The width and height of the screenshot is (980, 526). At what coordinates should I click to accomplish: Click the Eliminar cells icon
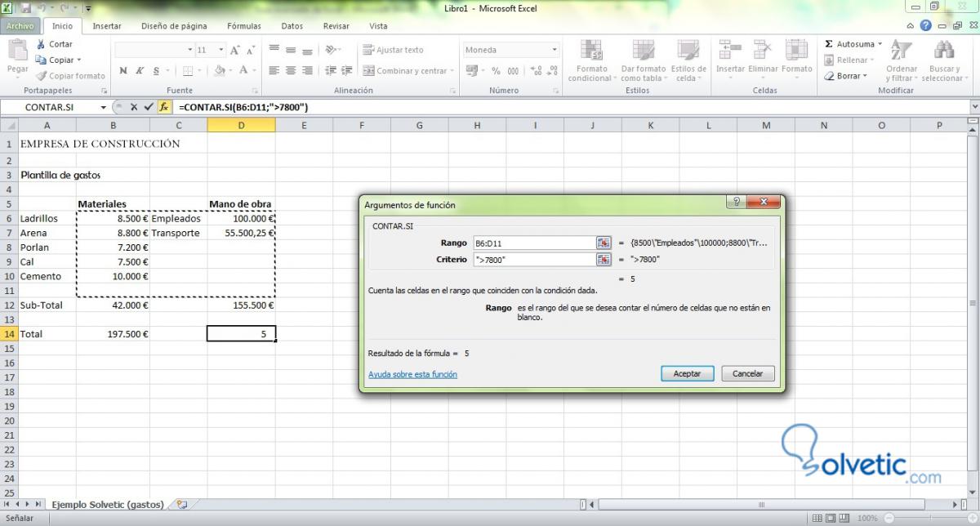(x=763, y=51)
